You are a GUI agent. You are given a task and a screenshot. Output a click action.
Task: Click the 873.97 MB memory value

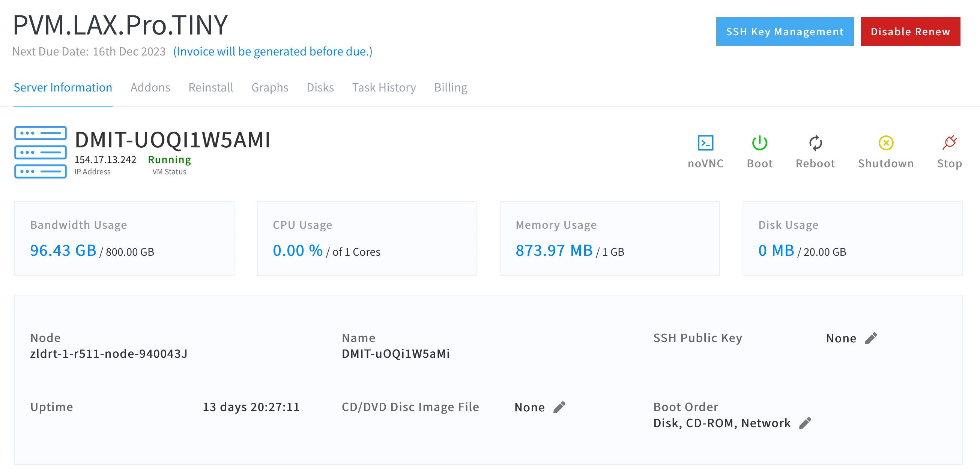pyautogui.click(x=554, y=250)
